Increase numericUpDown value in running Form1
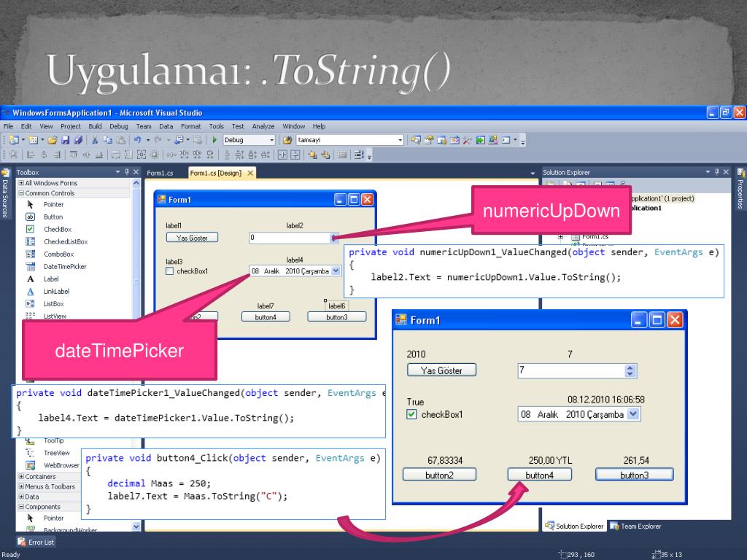 pos(630,367)
